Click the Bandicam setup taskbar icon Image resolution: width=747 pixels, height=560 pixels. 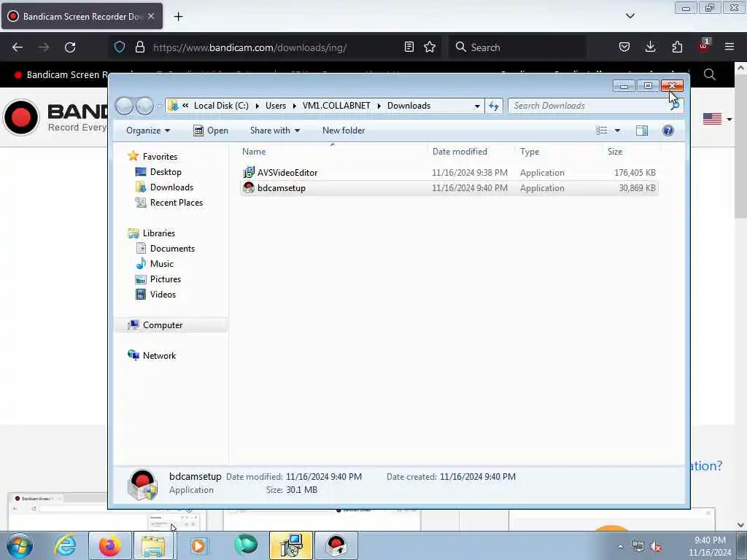pyautogui.click(x=336, y=545)
